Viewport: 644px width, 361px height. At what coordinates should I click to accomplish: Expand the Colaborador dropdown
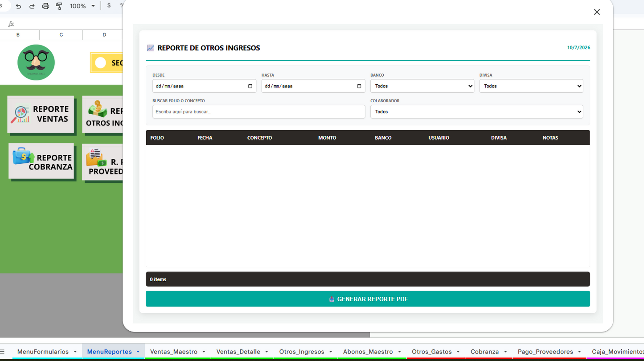(477, 112)
